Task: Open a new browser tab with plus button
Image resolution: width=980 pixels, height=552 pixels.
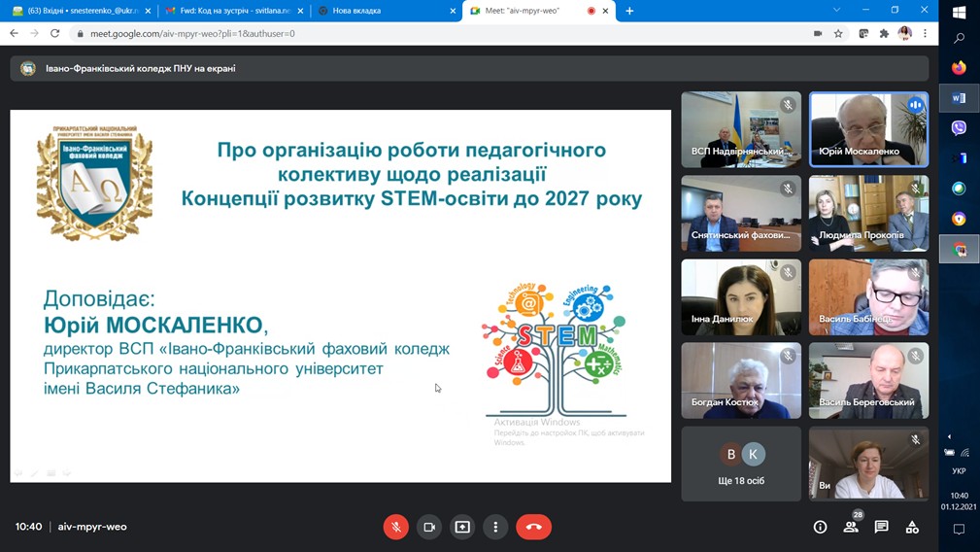Action: point(629,11)
